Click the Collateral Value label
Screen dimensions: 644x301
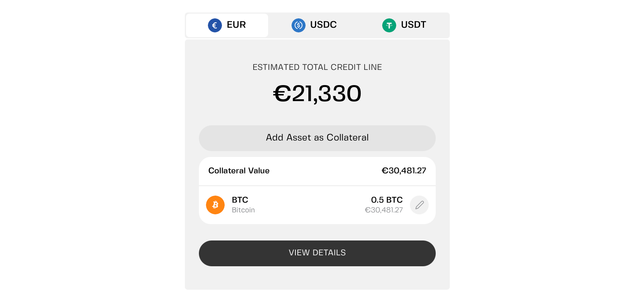click(x=239, y=171)
